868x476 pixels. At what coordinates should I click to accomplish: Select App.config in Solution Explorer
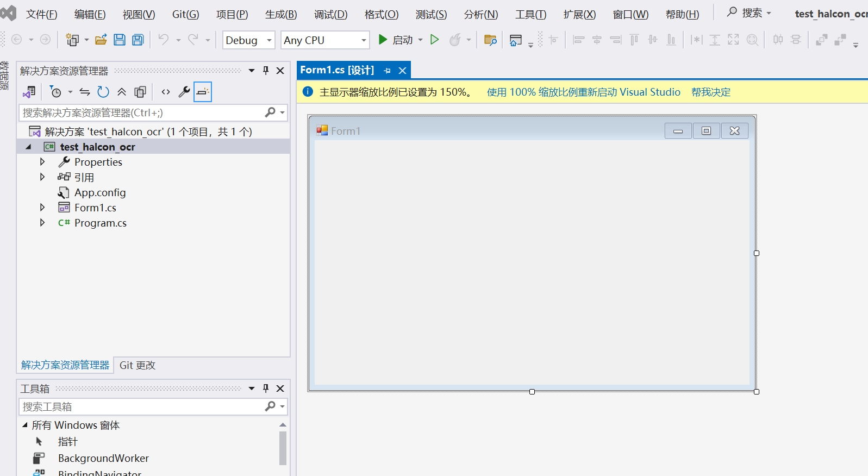click(100, 192)
